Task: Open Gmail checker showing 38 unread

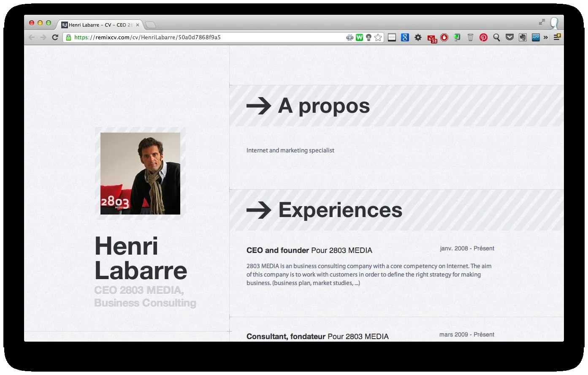Action: click(432, 38)
